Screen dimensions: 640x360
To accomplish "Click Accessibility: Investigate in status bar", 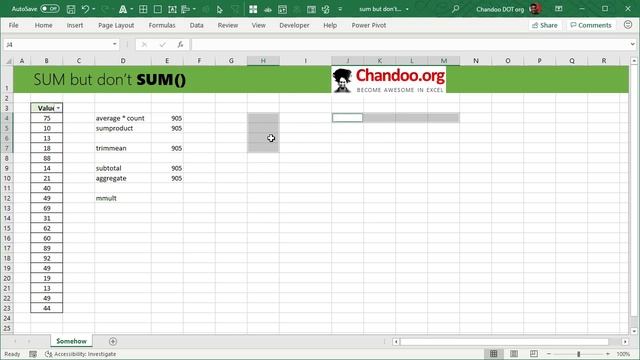I will point(81,354).
